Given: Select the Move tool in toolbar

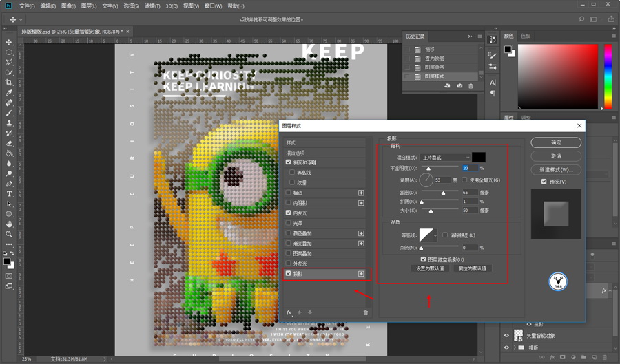Looking at the screenshot, I should pyautogui.click(x=9, y=42).
